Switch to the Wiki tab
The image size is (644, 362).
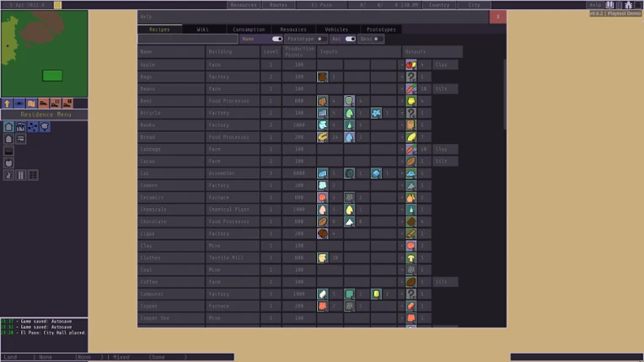(x=202, y=29)
